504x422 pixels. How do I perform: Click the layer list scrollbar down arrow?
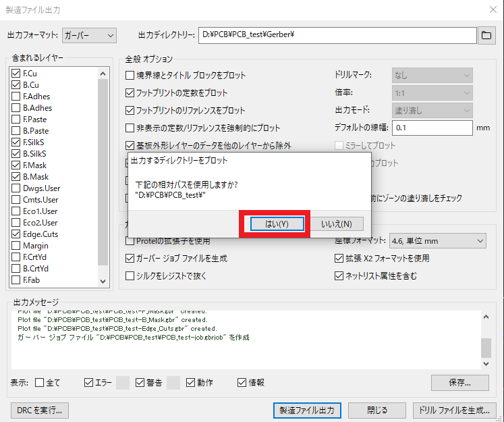pyautogui.click(x=103, y=281)
